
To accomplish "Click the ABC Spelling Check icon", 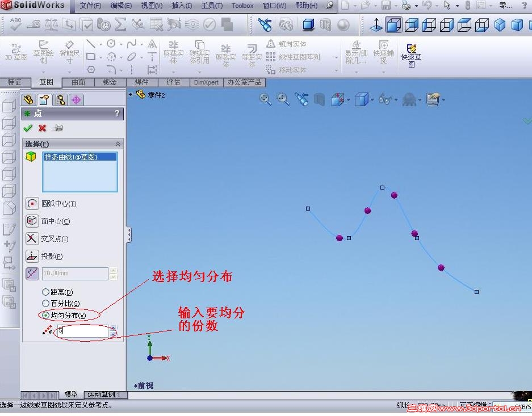I will click(15, 24).
